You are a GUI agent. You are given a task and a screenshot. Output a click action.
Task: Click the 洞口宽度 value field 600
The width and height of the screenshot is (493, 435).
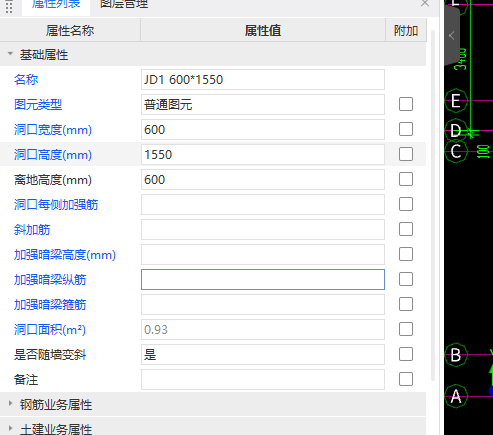point(263,130)
